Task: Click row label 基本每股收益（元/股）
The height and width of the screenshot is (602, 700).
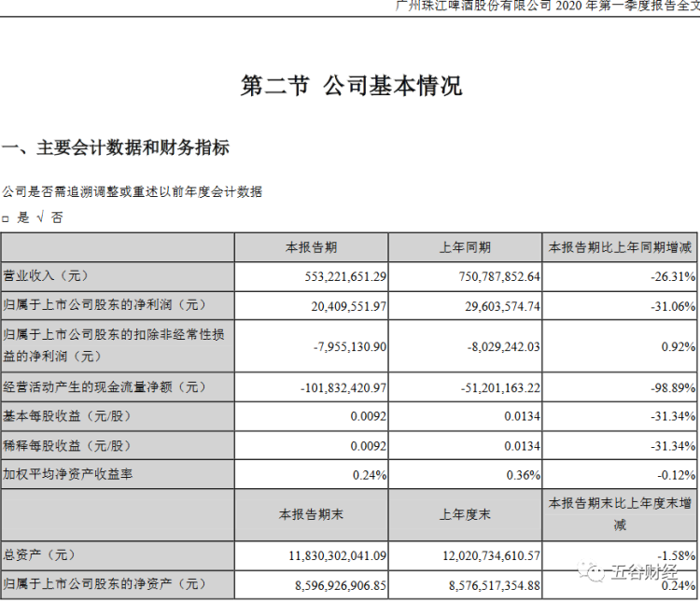Action: pyautogui.click(x=67, y=416)
